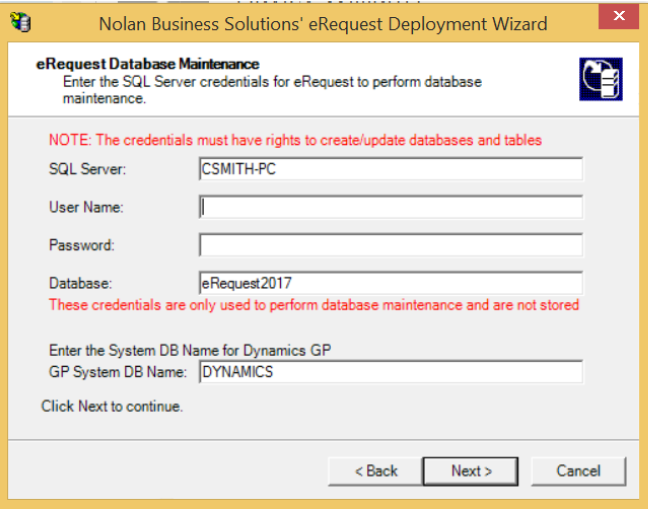This screenshot has height=510, width=648.
Task: Cancel the deployment wizard
Action: 578,471
